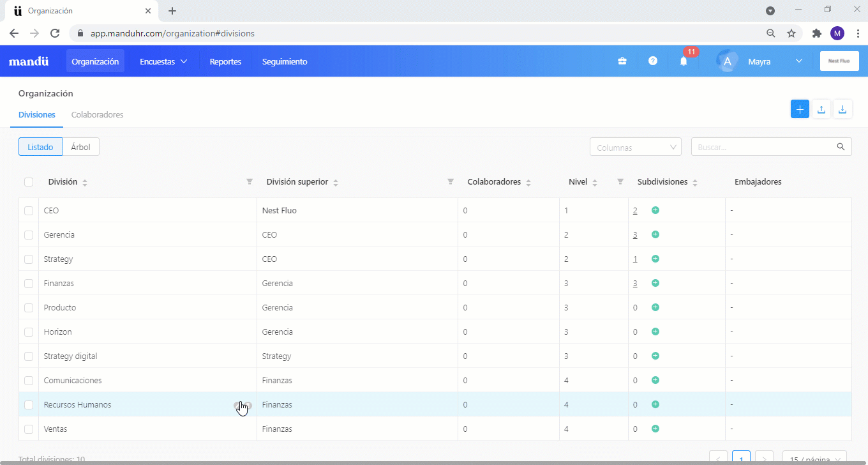This screenshot has width=868, height=465.
Task: Check the Horizon row checkbox
Action: coord(29,332)
